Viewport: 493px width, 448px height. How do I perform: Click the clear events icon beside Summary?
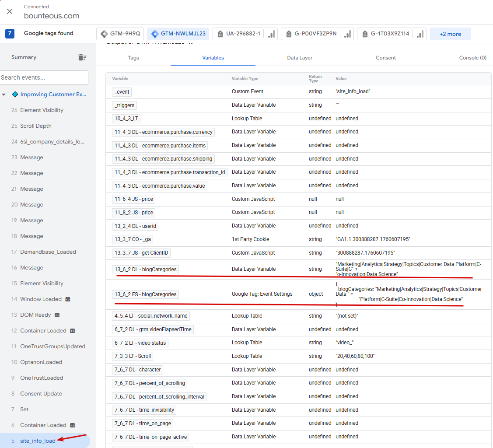[82, 57]
